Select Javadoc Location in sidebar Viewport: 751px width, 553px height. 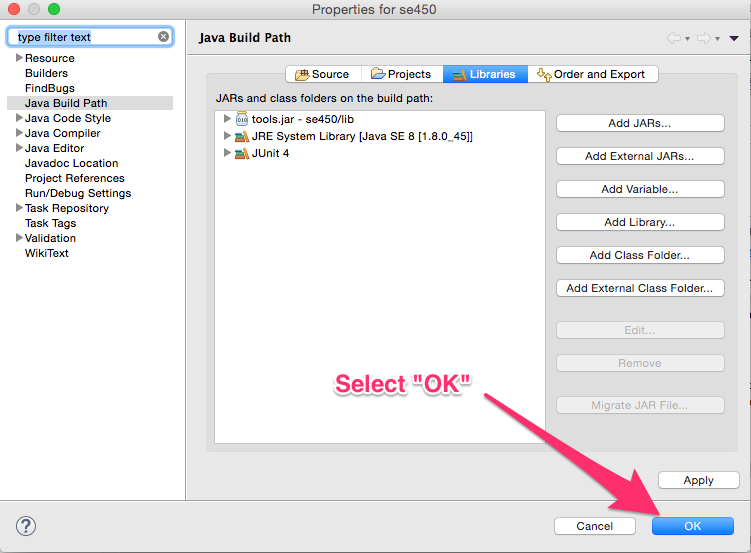pos(71,163)
